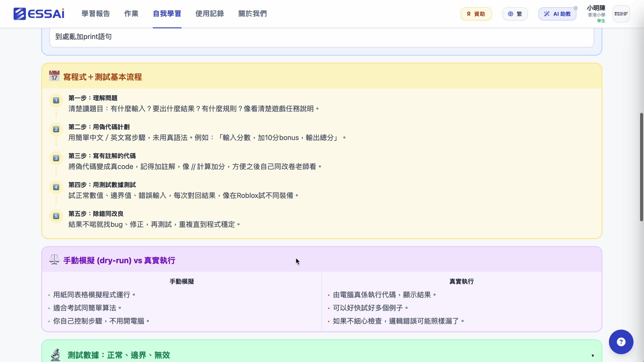Open the 繁 language selector
Viewport: 644px width, 362px height.
pyautogui.click(x=515, y=14)
